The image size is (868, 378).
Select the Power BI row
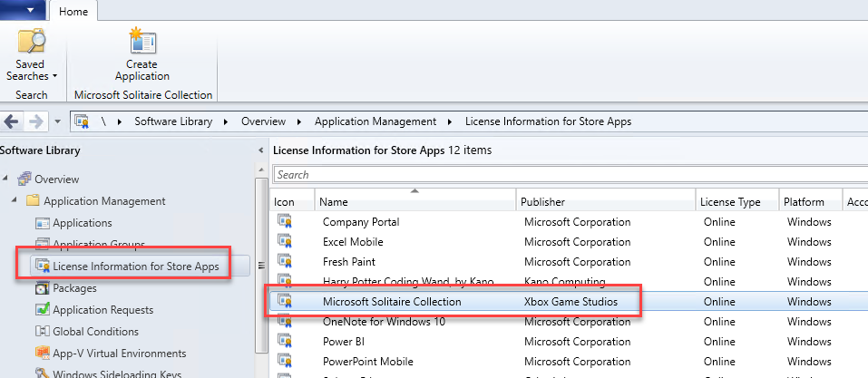(x=569, y=342)
